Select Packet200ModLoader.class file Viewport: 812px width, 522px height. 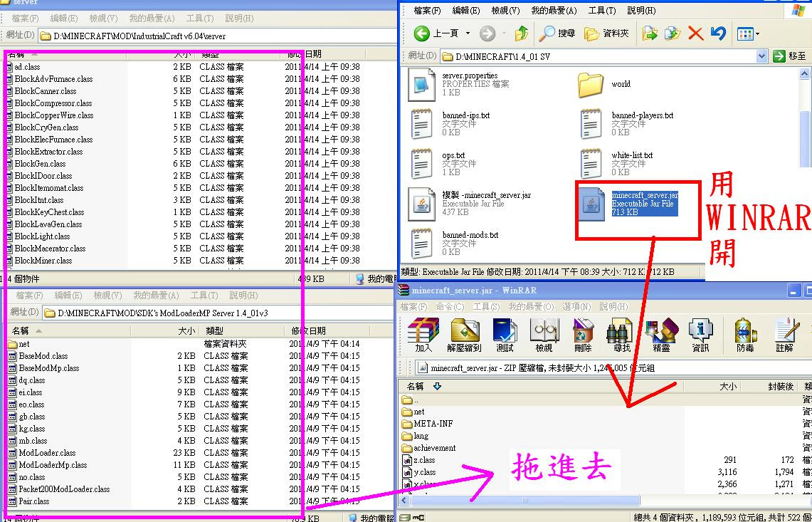click(59, 489)
